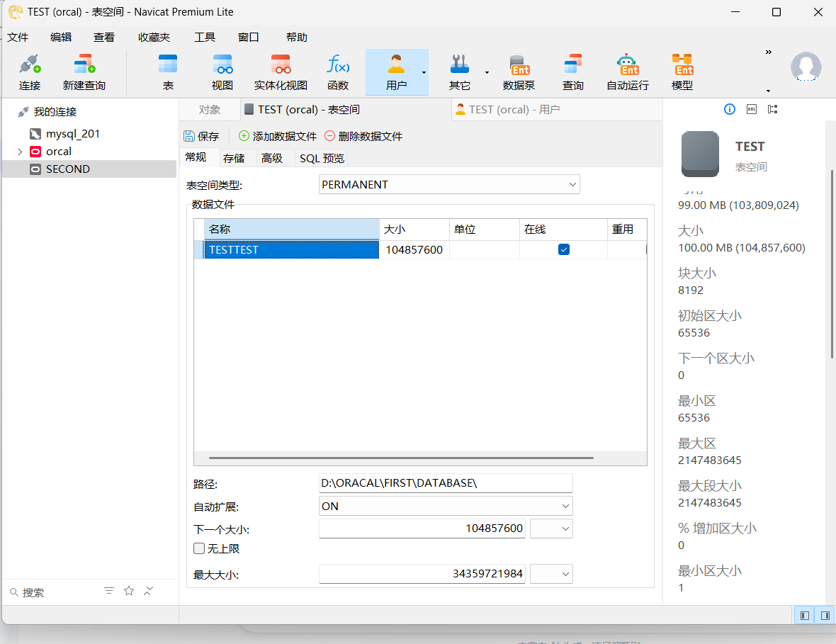Open 表空间类型 PERMANENT dropdown
This screenshot has height=644, width=836.
tap(449, 184)
